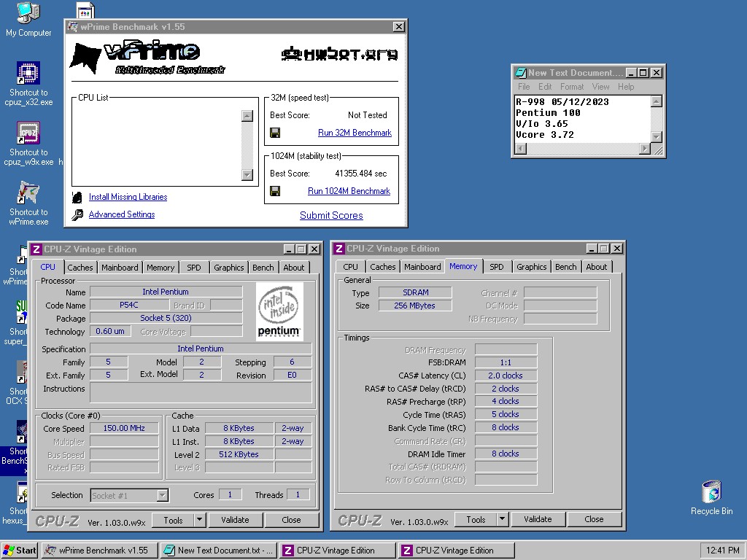Click the Submit Scores link

point(331,216)
